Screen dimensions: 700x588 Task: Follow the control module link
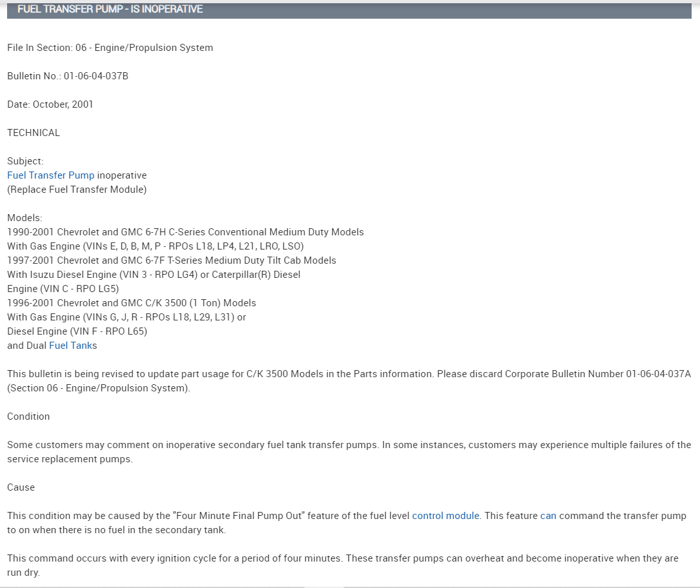[445, 516]
